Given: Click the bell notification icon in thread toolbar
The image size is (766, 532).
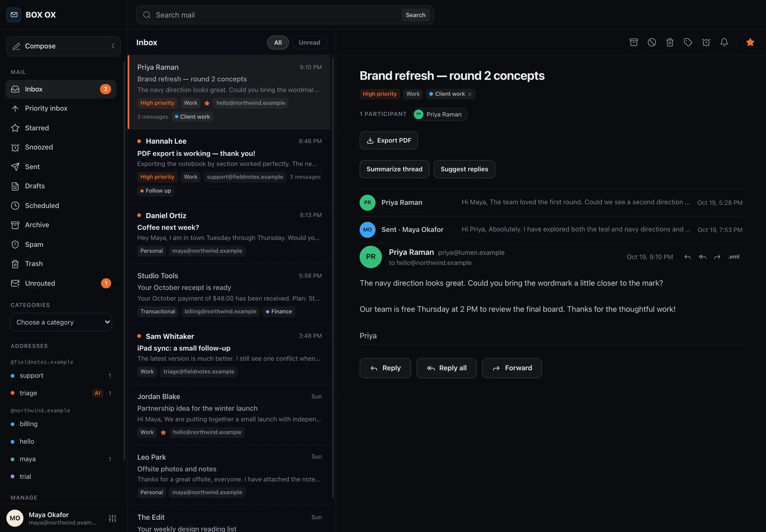Looking at the screenshot, I should tap(724, 43).
